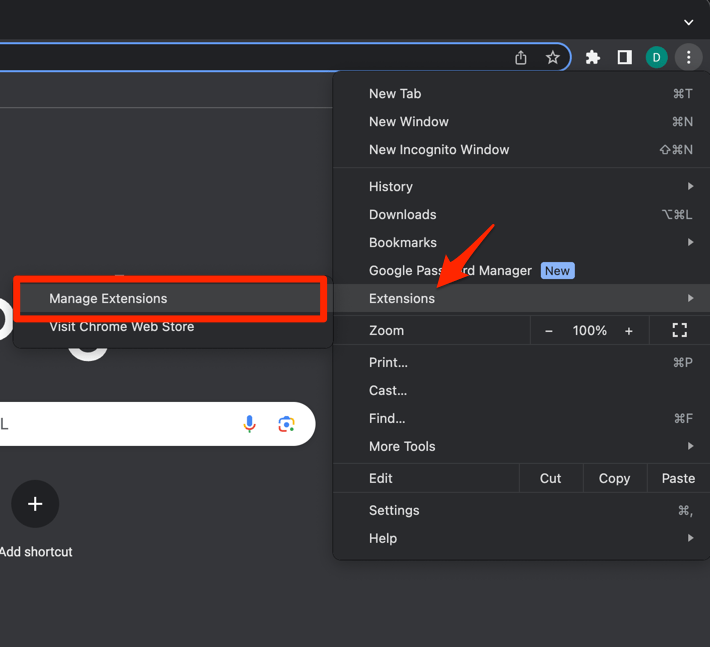This screenshot has height=647, width=710.
Task: Expand the Bookmarks submenu
Action: click(521, 243)
